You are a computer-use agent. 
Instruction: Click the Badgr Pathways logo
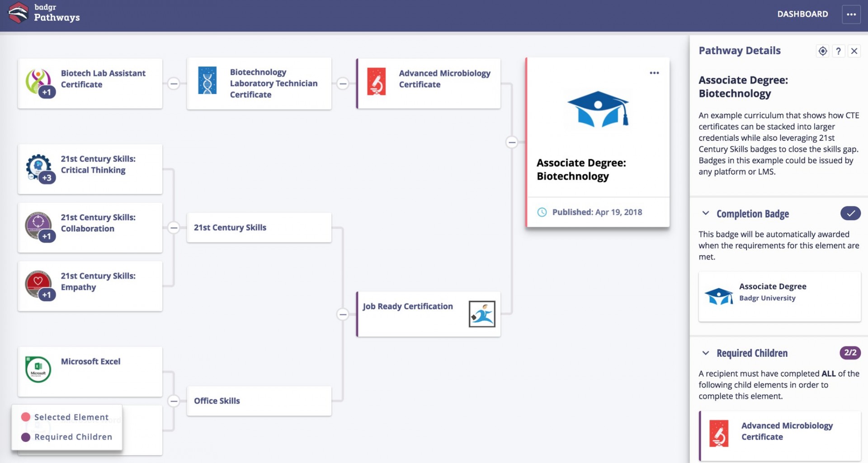pyautogui.click(x=44, y=13)
